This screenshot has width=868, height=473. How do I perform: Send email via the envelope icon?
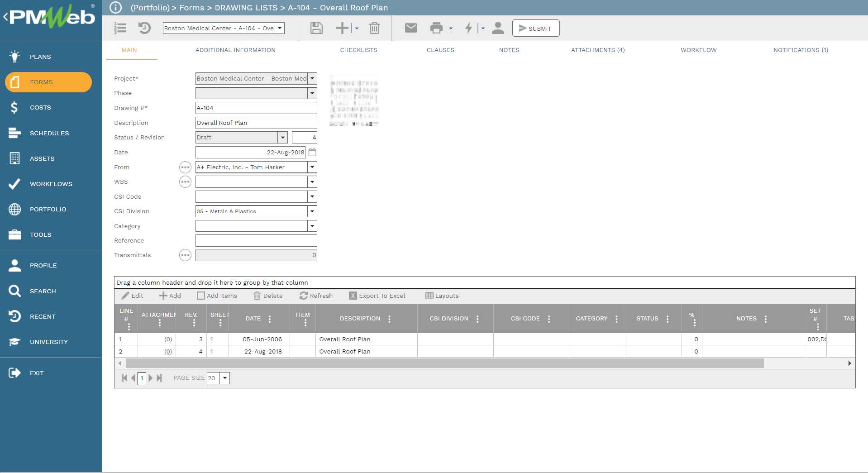tap(411, 28)
